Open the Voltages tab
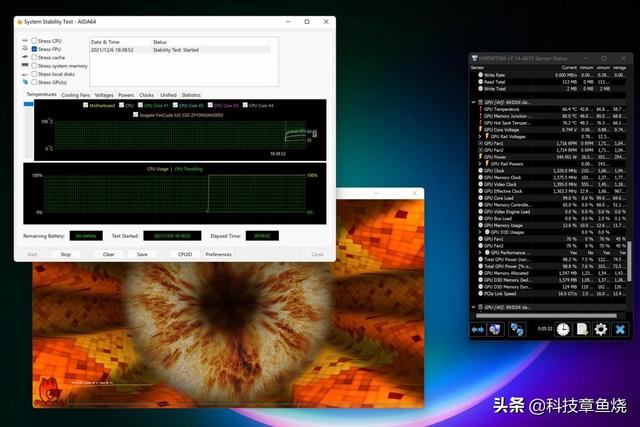Image resolution: width=640 pixels, height=427 pixels. pyautogui.click(x=104, y=95)
